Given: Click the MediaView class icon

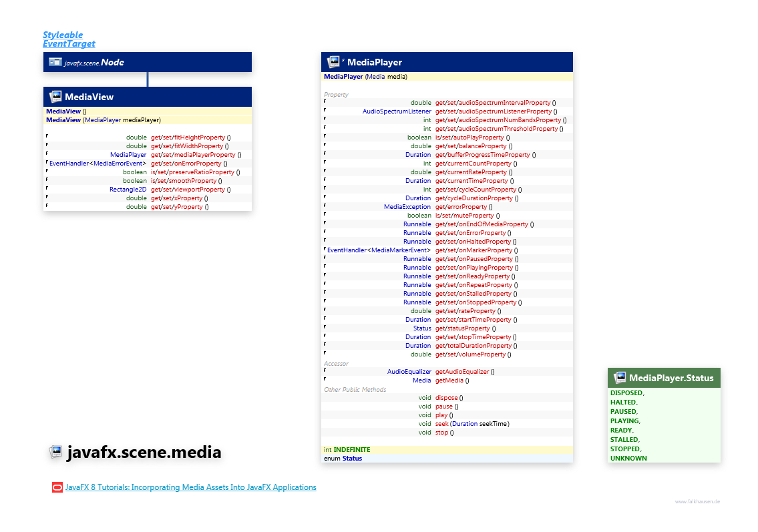Looking at the screenshot, I should [55, 97].
